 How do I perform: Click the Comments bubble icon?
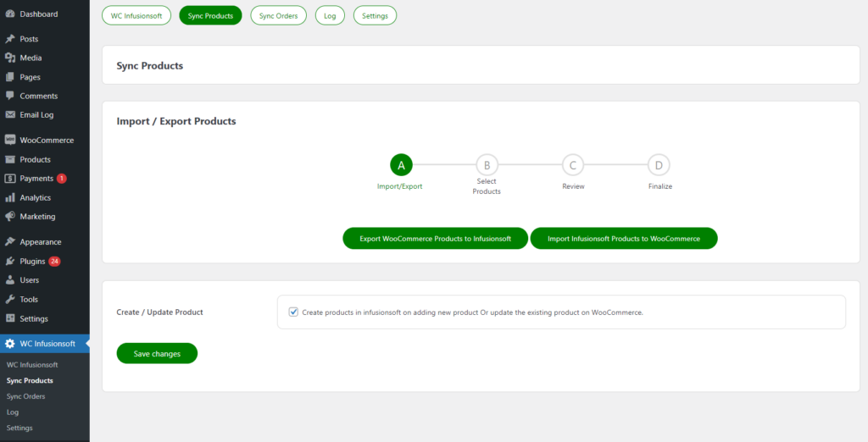tap(10, 96)
